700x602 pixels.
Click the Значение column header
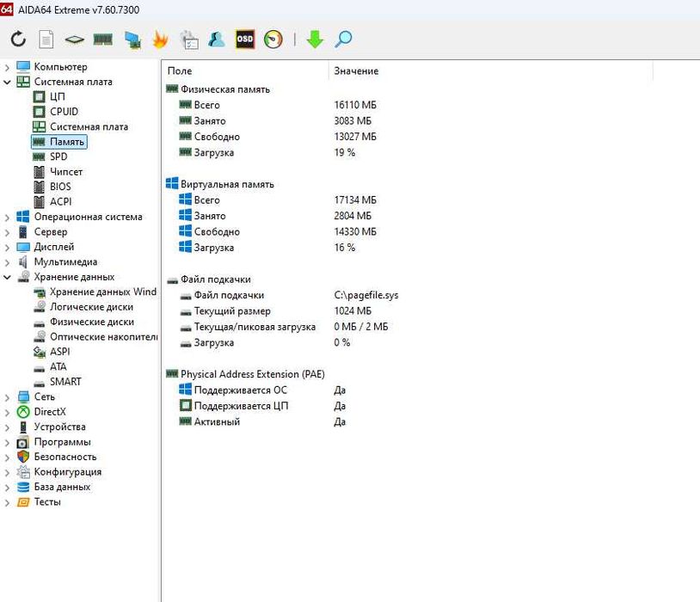click(356, 71)
